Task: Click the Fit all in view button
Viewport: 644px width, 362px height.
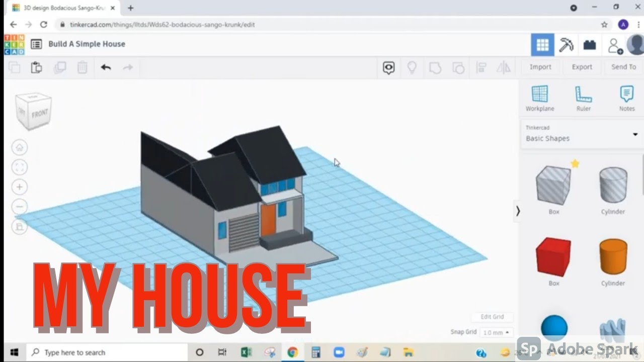Action: [20, 167]
